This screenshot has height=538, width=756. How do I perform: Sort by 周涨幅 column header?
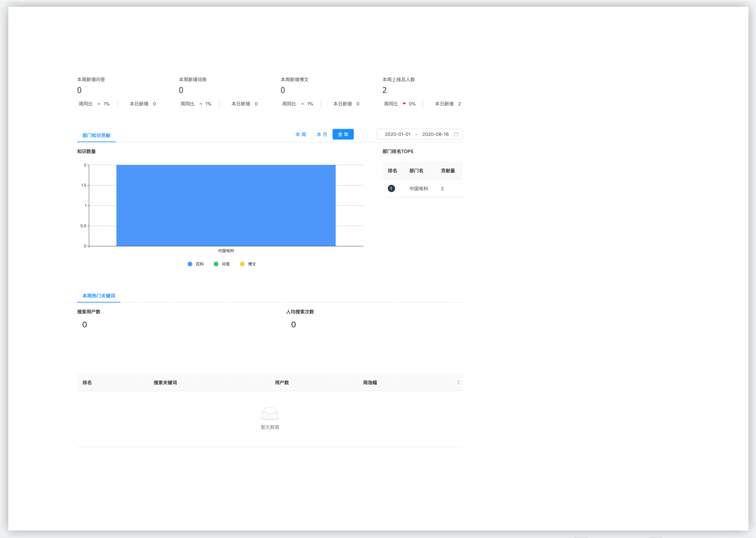(x=370, y=383)
